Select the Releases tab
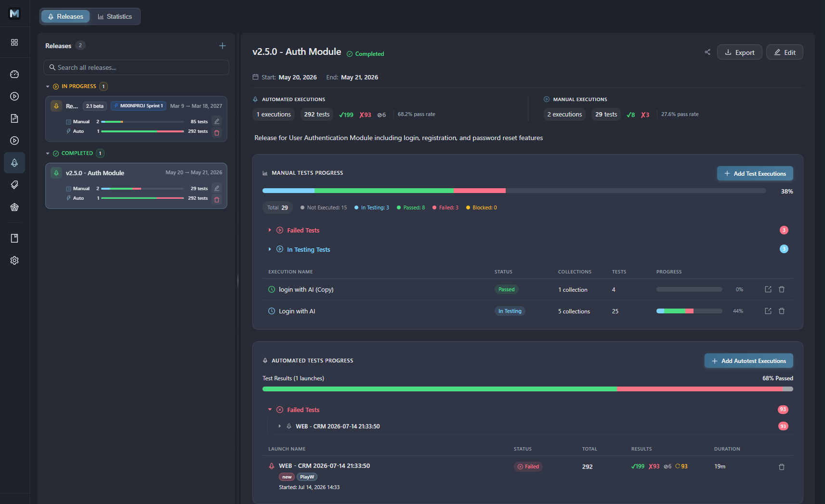Image resolution: width=825 pixels, height=504 pixels. [65, 16]
